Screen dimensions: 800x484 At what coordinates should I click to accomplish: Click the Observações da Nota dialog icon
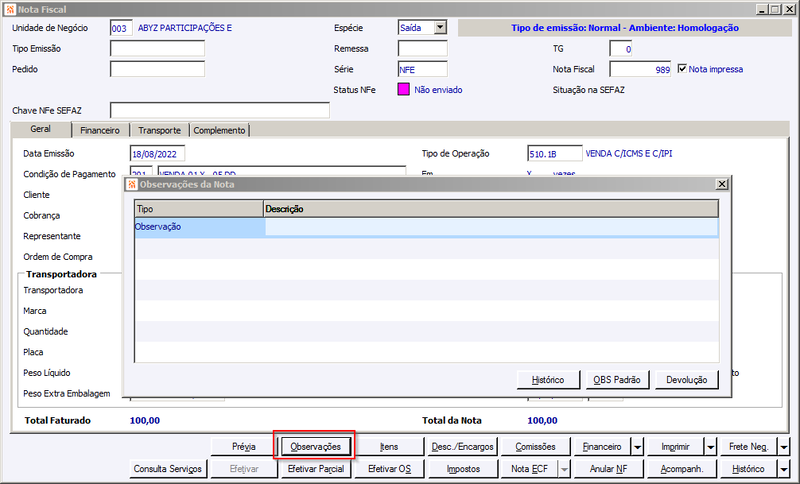pyautogui.click(x=133, y=184)
